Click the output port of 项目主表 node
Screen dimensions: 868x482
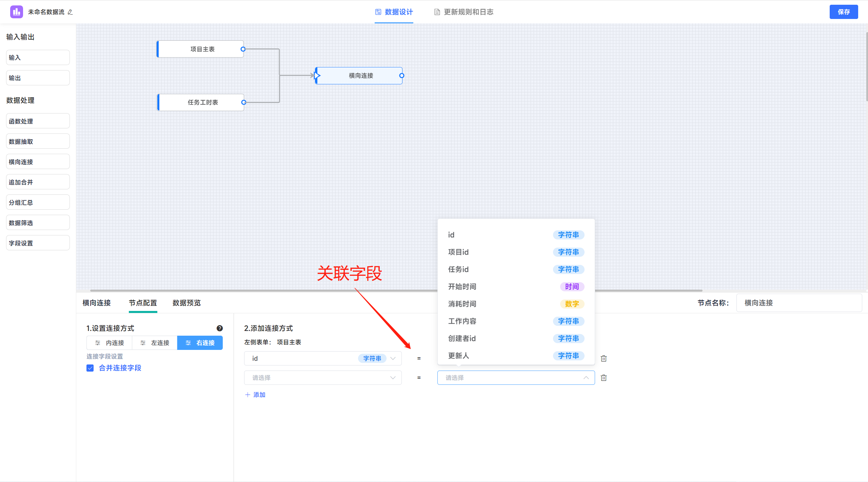click(243, 49)
